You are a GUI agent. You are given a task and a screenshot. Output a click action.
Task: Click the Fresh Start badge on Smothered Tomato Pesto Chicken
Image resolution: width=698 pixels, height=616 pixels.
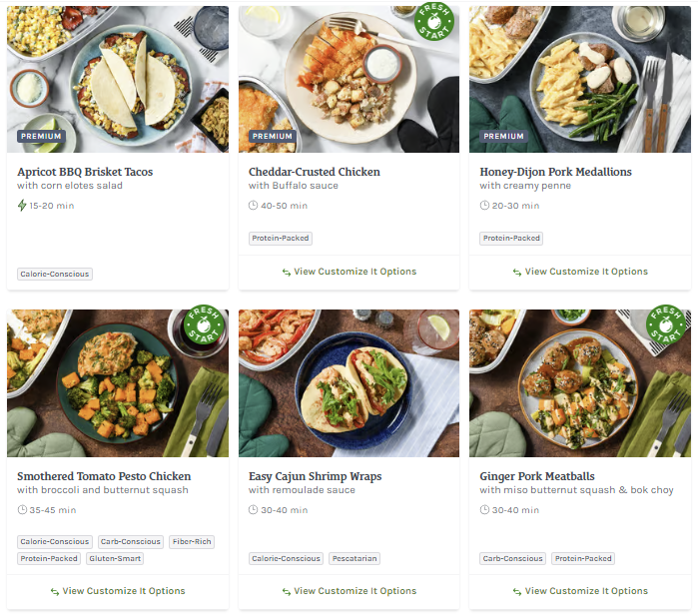click(x=204, y=326)
